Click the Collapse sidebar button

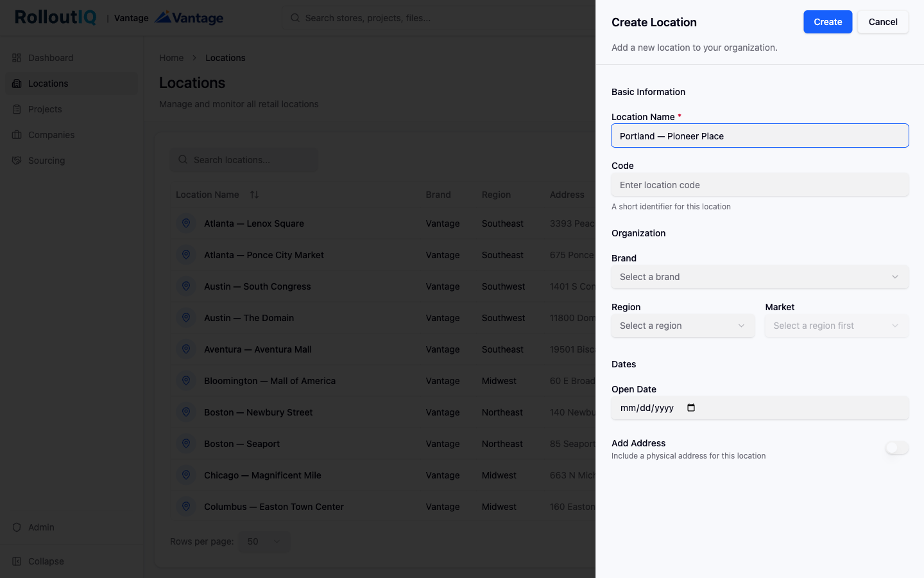tap(71, 561)
